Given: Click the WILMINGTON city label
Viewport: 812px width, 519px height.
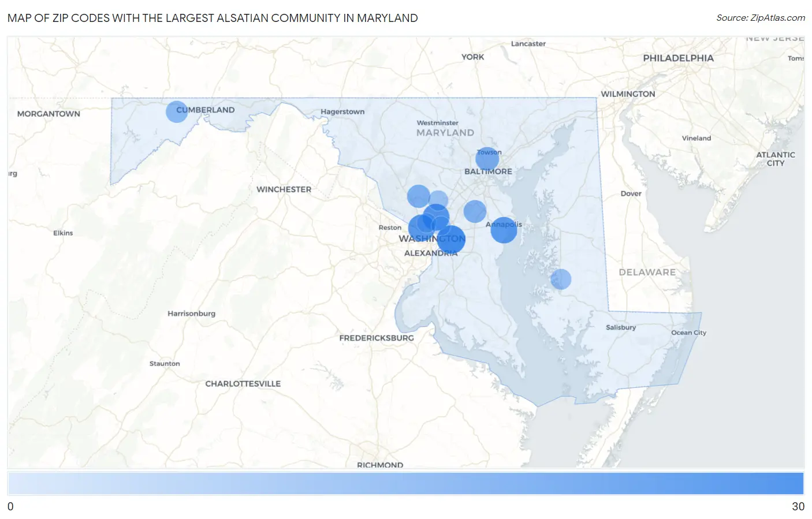Looking at the screenshot, I should pyautogui.click(x=628, y=94).
